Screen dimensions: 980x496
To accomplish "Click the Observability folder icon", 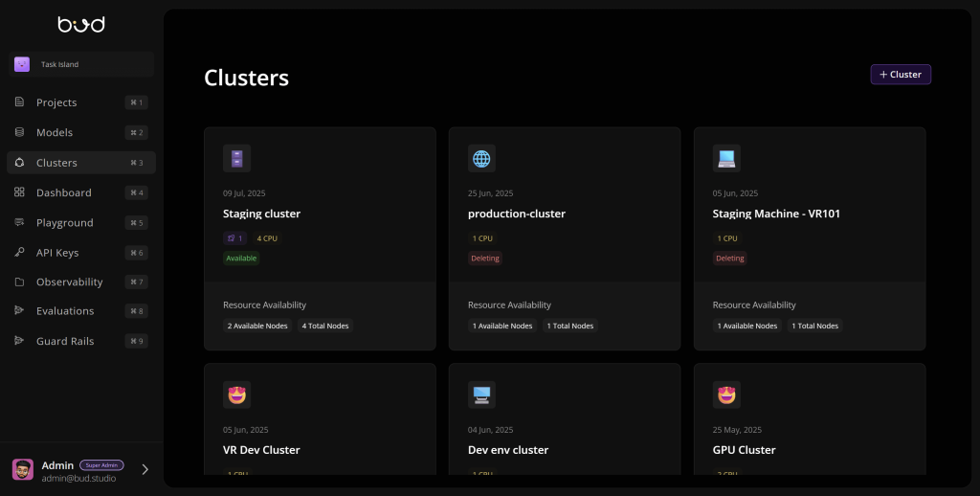I will (19, 282).
